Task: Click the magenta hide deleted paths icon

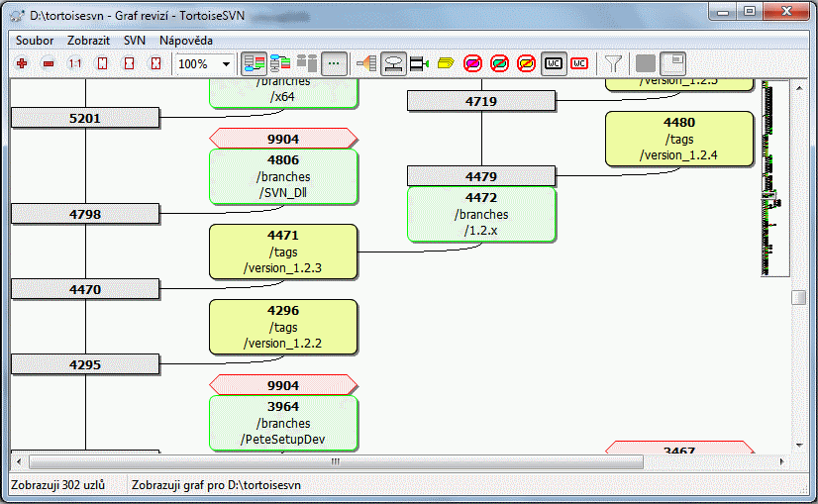Action: (472, 63)
